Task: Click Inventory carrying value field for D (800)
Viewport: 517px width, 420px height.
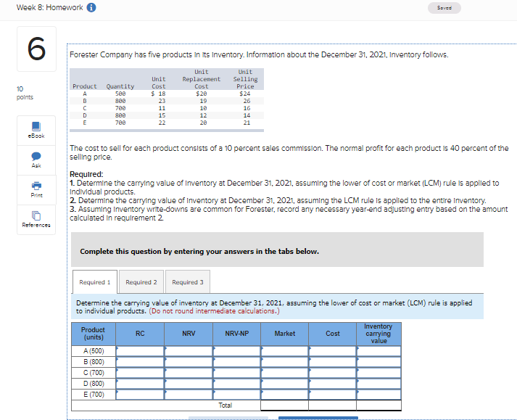Action: [x=379, y=384]
